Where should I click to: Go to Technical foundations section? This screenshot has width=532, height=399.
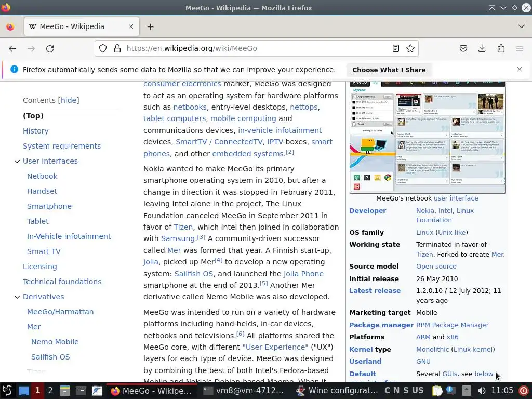62,282
